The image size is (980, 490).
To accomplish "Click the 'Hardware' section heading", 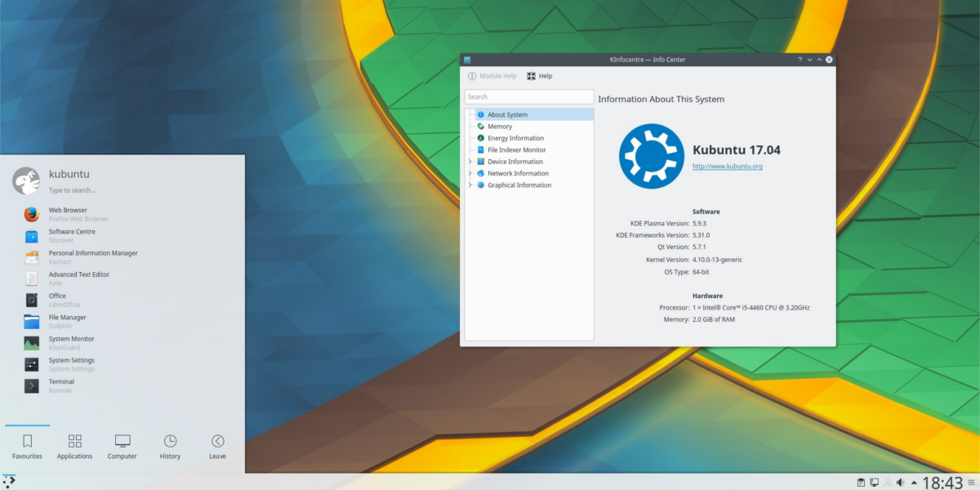I will click(706, 296).
